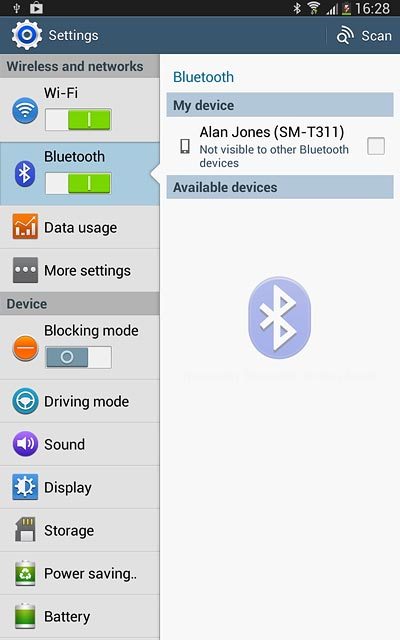400x640 pixels.
Task: Tap the Bluetooth icon in the status bar
Action: pos(297,8)
